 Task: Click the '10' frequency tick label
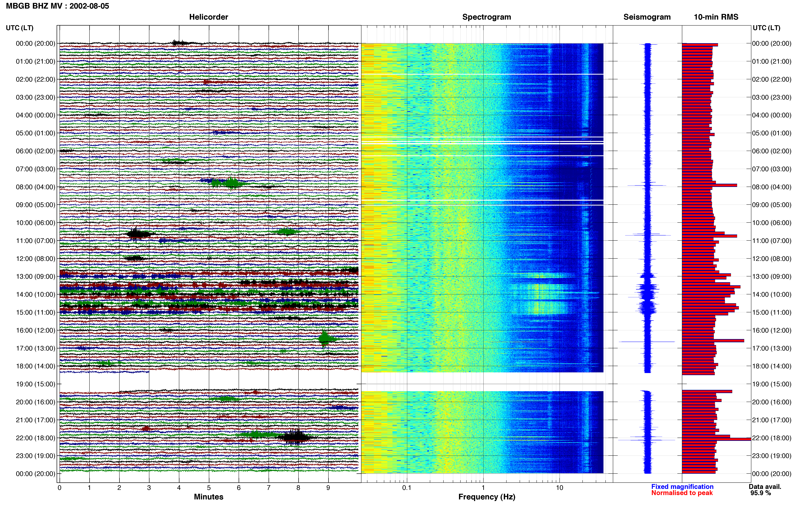click(559, 488)
